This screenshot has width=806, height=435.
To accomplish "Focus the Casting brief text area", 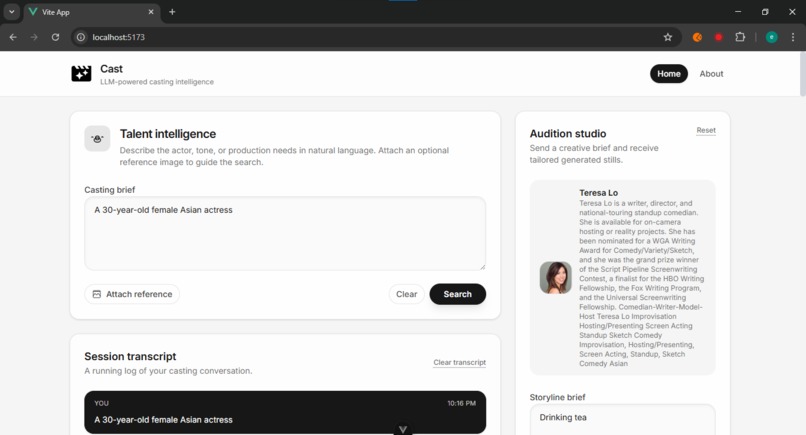I will coord(285,233).
